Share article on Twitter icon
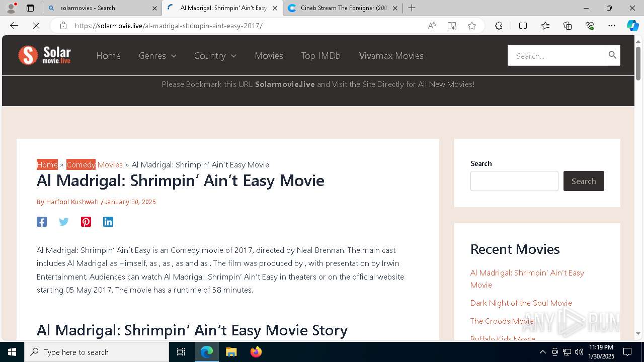644x362 pixels. pos(64,222)
